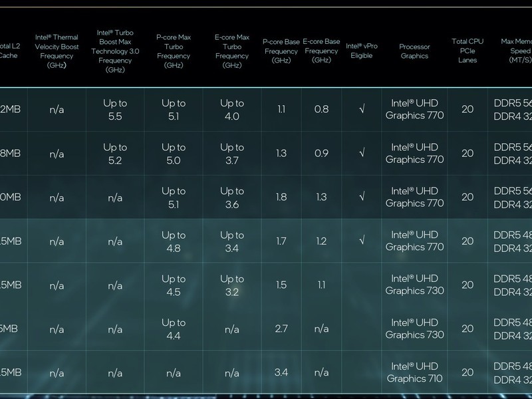This screenshot has width=532, height=399.
Task: Select the Up to 5.5 turbo boost cell
Action: point(115,110)
